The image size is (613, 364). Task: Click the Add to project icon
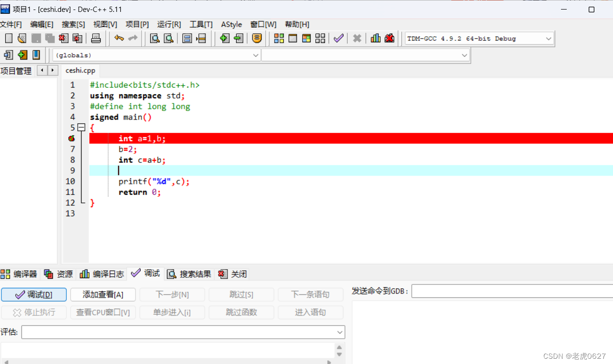click(x=225, y=39)
